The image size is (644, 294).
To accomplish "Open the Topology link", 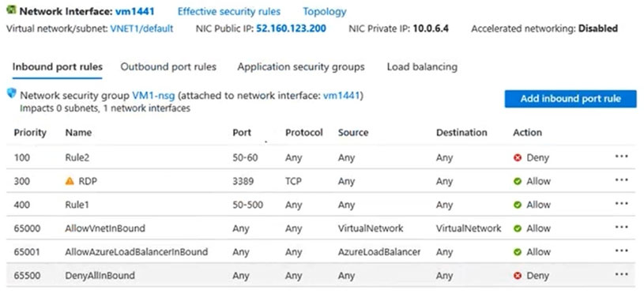I will 325,12.
